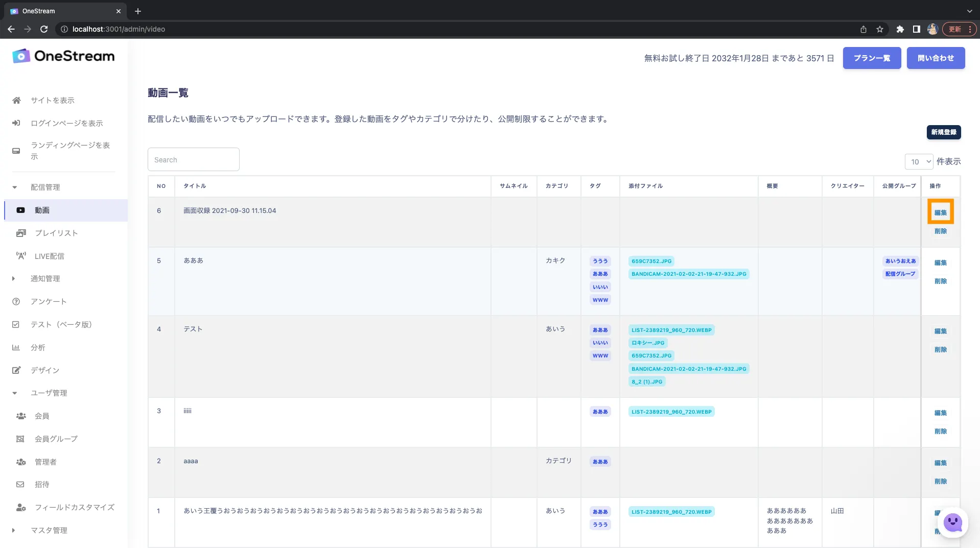Click 編集 for the aaaa row

coord(940,463)
